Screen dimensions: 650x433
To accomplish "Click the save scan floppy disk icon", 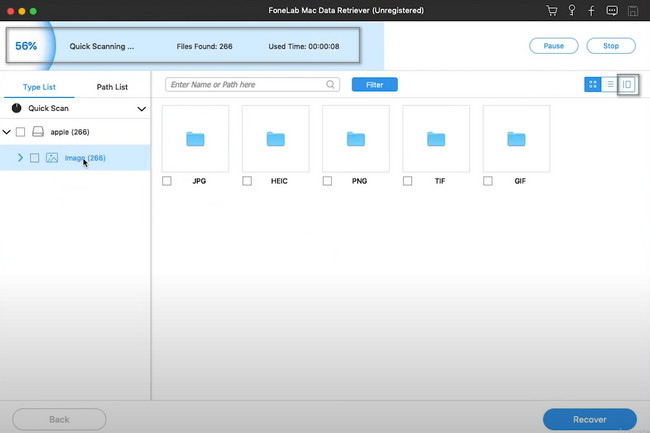I will [x=633, y=11].
